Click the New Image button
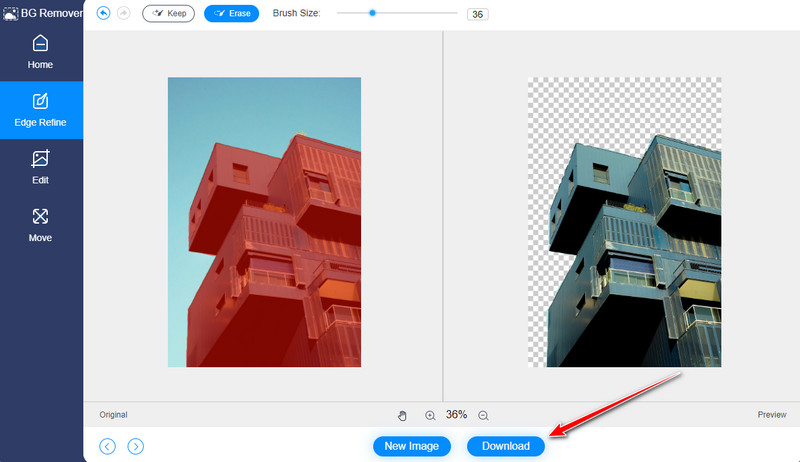The height and width of the screenshot is (462, 800). click(411, 446)
